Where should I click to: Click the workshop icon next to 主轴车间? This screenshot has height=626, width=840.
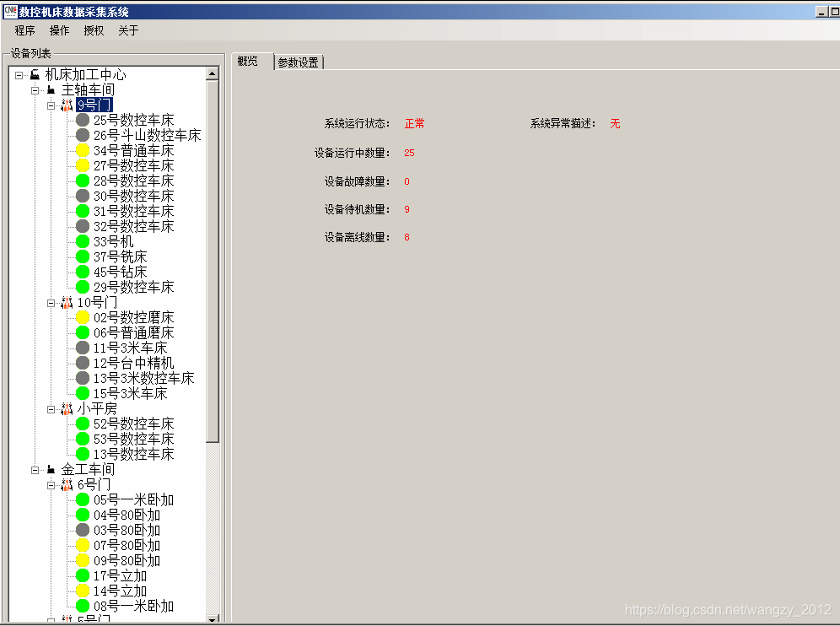pyautogui.click(x=51, y=89)
